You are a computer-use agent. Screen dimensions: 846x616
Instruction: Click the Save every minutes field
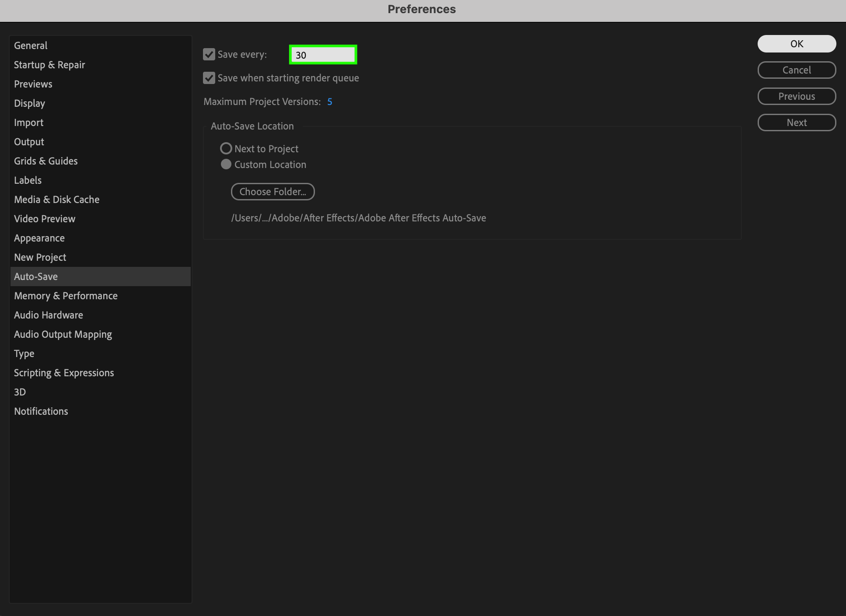coord(323,55)
